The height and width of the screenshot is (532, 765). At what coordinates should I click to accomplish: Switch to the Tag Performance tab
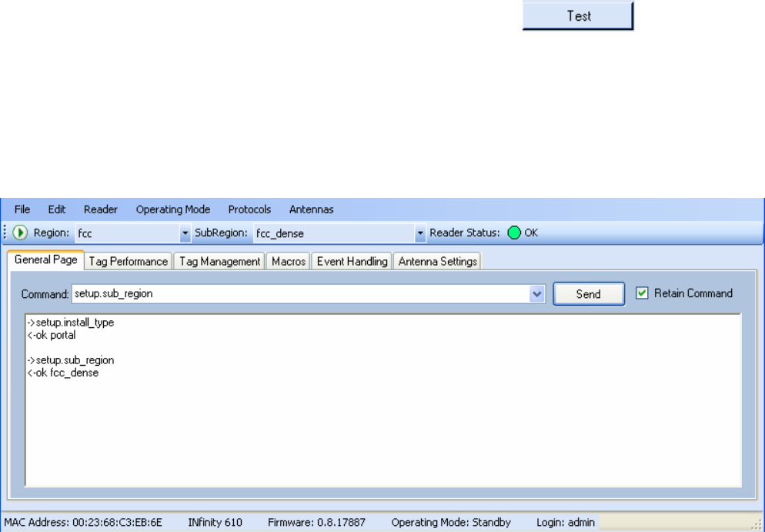pyautogui.click(x=129, y=261)
